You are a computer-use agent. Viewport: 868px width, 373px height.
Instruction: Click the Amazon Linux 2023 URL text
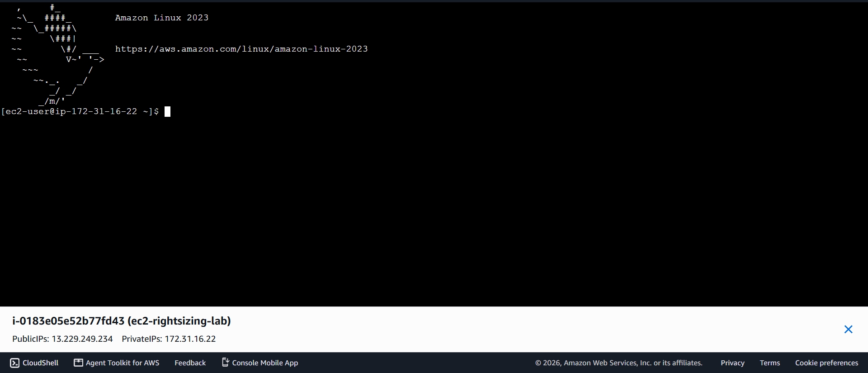coord(241,49)
